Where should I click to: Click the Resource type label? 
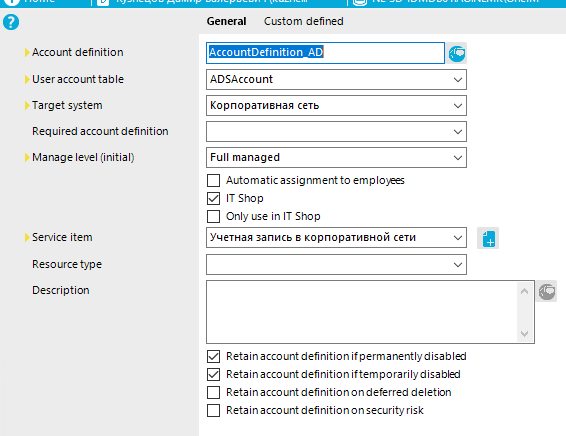pyautogui.click(x=67, y=264)
